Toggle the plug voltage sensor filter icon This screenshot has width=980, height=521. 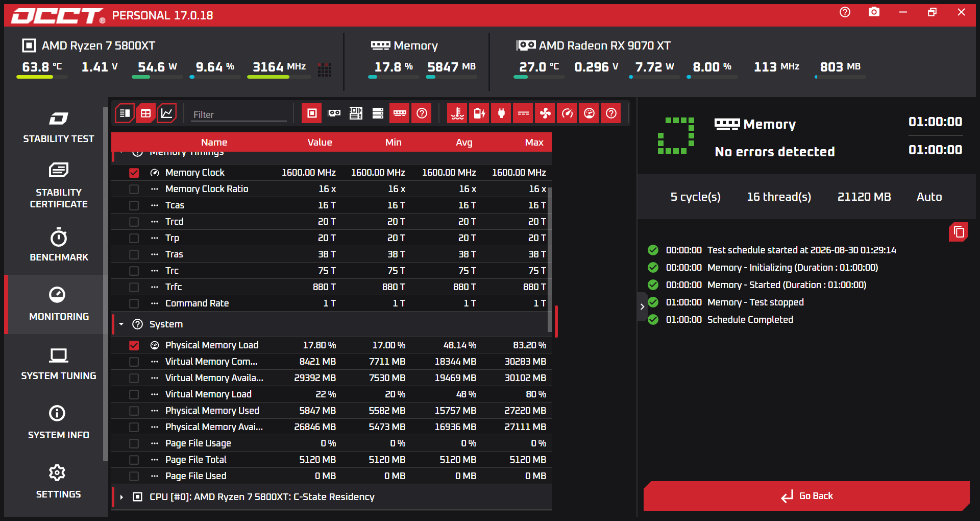pos(501,113)
